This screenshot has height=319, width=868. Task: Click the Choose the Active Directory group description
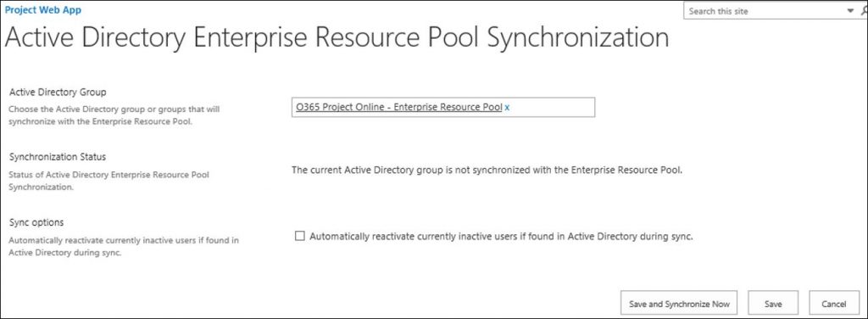pos(114,115)
